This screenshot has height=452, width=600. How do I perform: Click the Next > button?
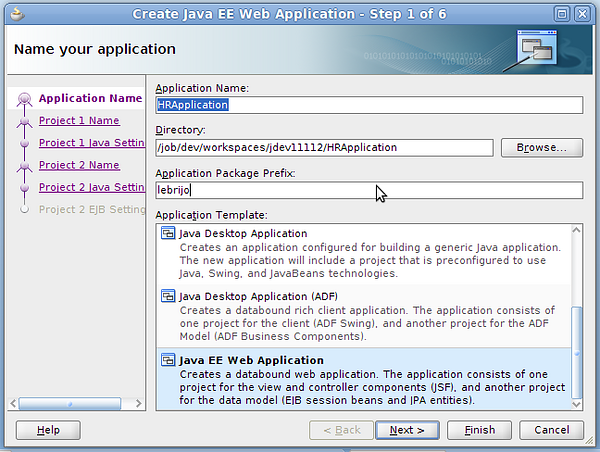pyautogui.click(x=407, y=430)
